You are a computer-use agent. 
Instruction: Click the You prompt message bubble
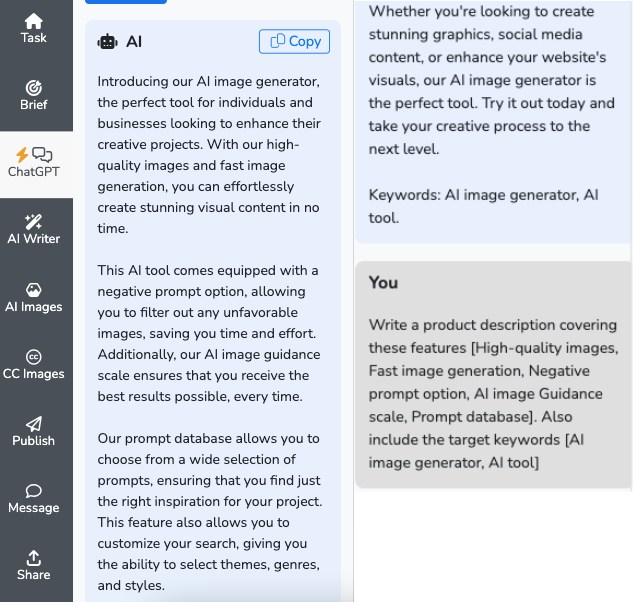493,375
